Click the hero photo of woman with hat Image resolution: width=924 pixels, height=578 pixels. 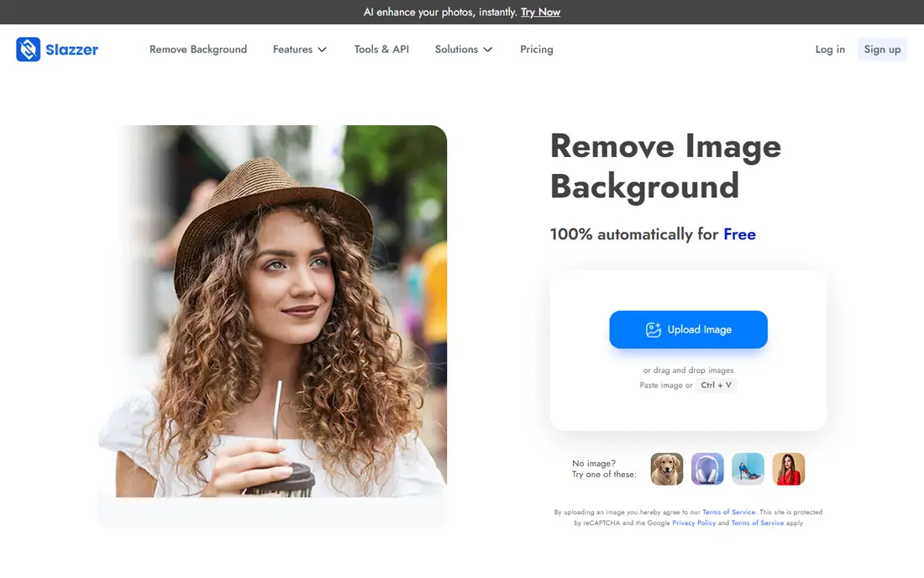pyautogui.click(x=272, y=311)
